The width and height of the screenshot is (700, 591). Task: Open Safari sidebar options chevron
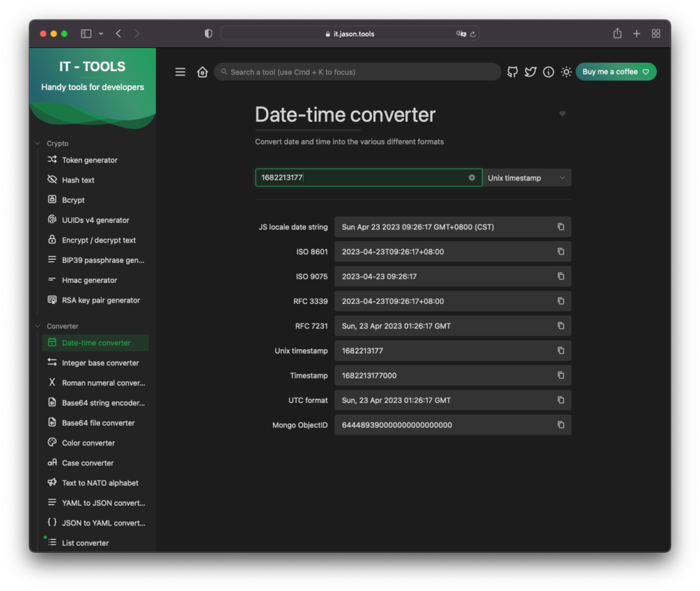(101, 33)
